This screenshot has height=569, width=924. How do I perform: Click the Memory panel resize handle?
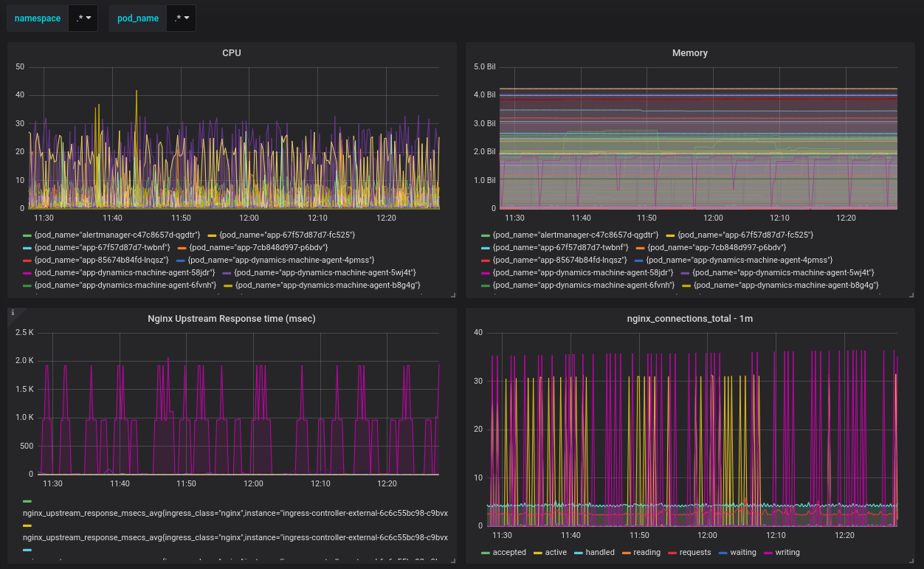tap(911, 294)
